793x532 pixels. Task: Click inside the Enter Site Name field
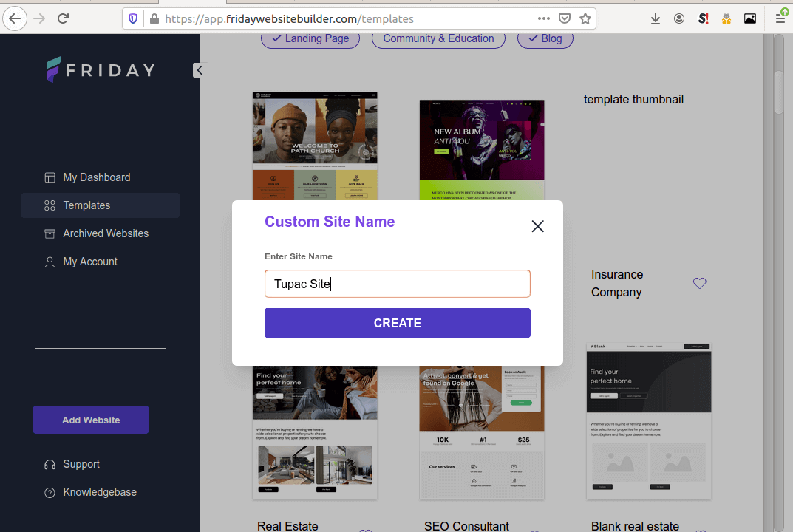(x=397, y=284)
